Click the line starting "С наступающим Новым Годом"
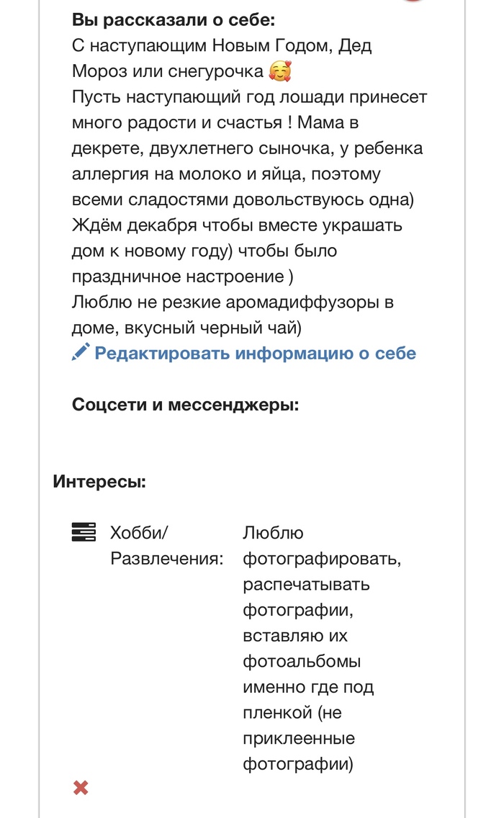This screenshot has height=818, width=504. pyautogui.click(x=232, y=45)
